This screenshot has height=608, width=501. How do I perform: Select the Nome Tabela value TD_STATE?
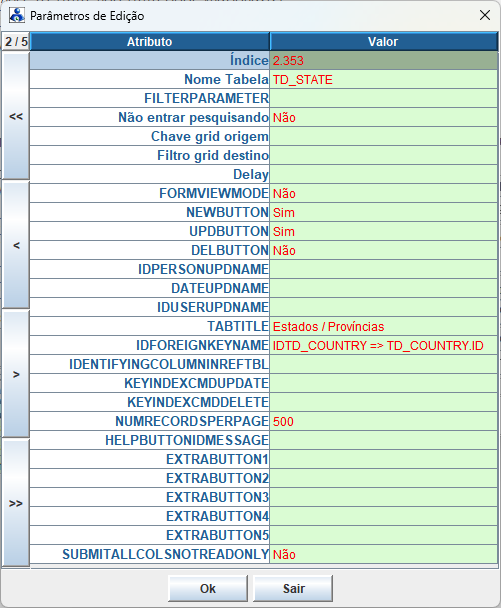(x=384, y=79)
